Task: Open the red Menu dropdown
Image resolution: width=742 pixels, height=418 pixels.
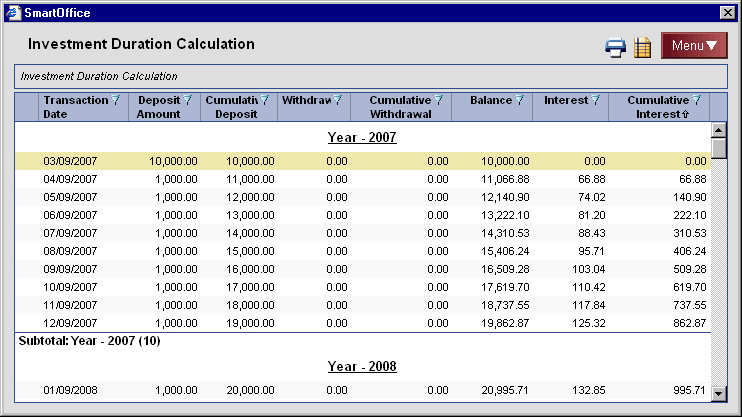Action: click(693, 46)
